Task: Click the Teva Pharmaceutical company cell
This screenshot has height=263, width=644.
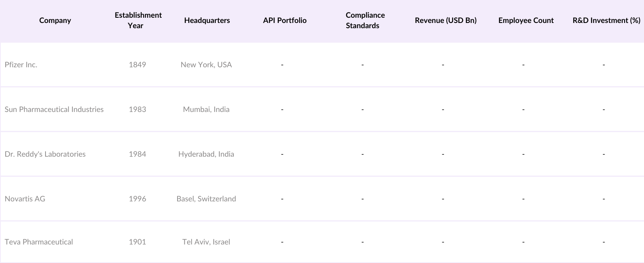Action: (39, 242)
